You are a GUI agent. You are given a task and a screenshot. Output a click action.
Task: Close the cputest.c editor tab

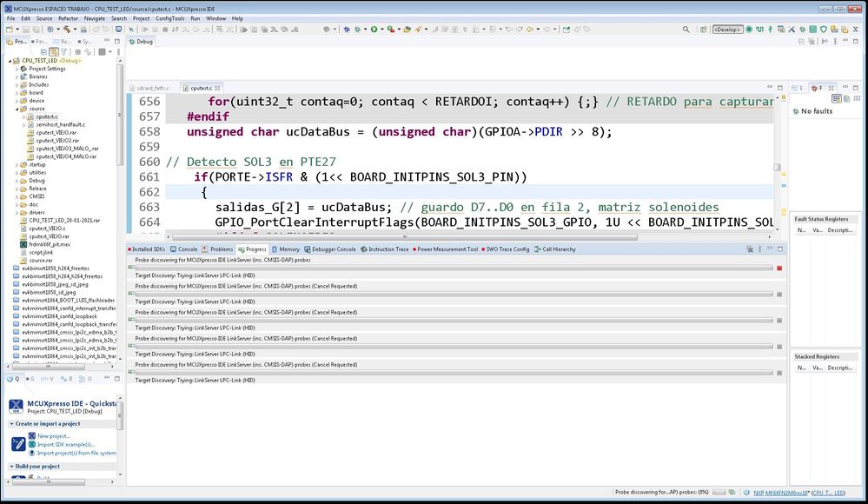[217, 88]
